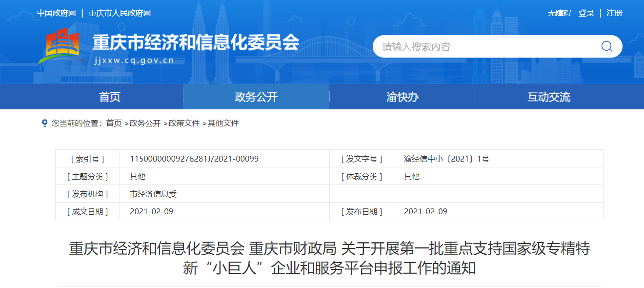This screenshot has height=288, width=644.
Task: Click the 重庆市经济和信息化委员会 site title
Action: click(x=196, y=43)
